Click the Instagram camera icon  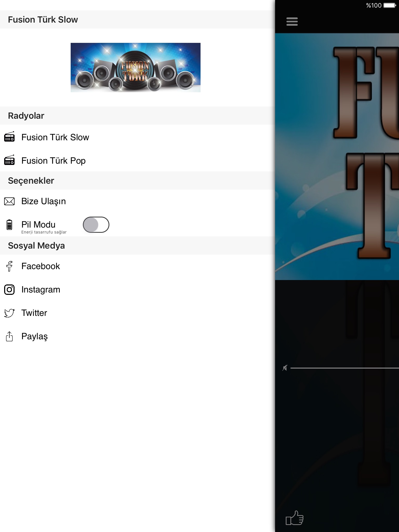point(9,290)
